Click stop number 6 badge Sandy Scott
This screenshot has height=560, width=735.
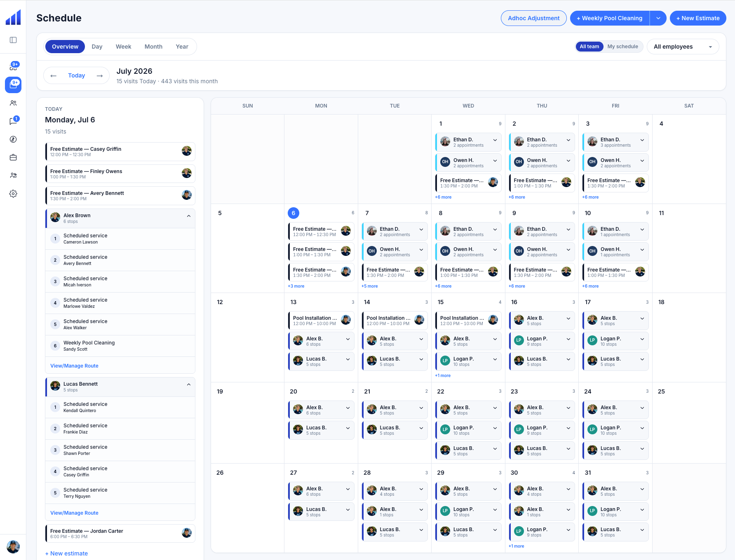point(55,346)
